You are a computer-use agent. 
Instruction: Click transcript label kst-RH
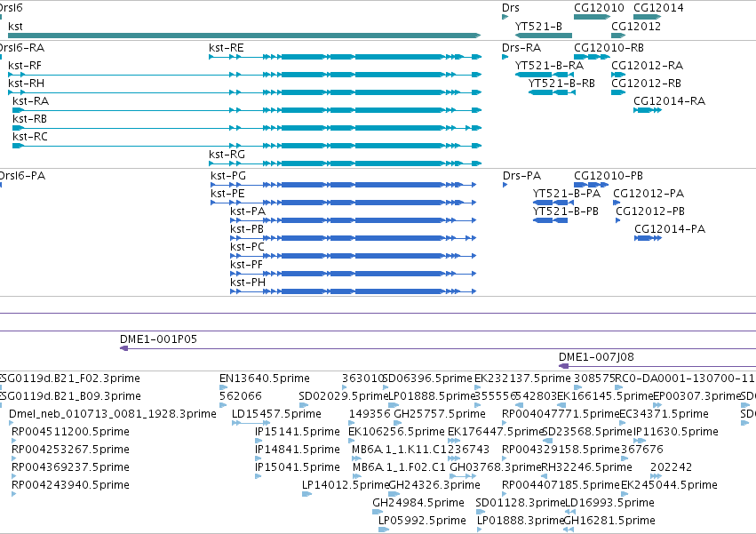(26, 84)
